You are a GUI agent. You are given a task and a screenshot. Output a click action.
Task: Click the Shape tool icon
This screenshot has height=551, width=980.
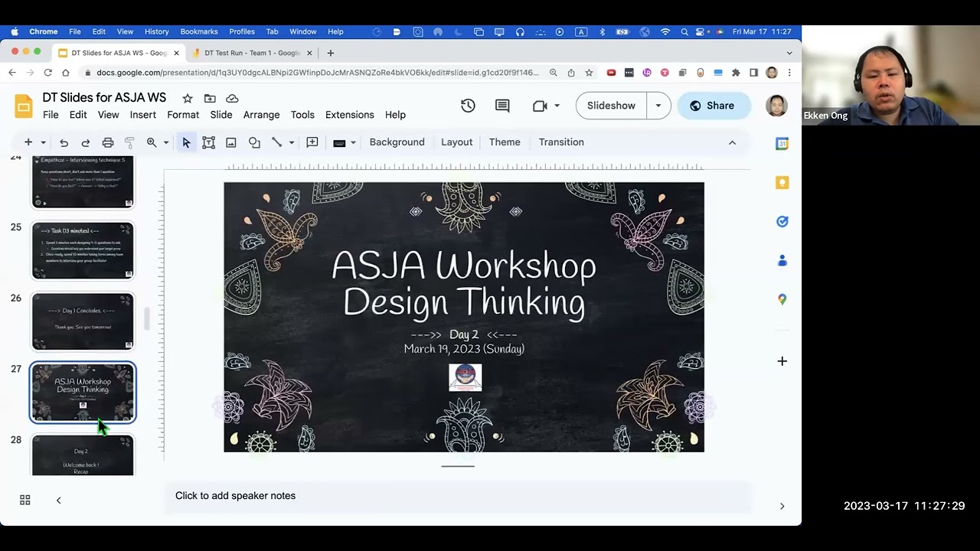point(254,142)
